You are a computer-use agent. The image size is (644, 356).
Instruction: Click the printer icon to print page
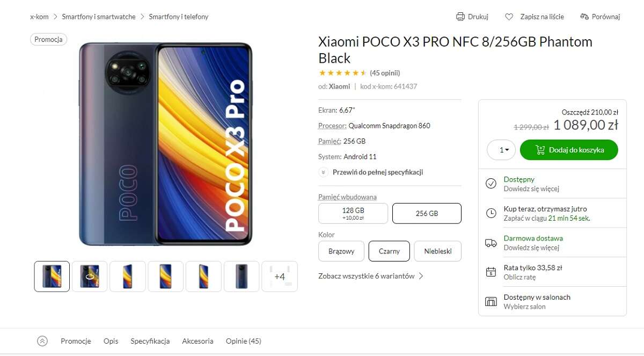click(x=460, y=17)
